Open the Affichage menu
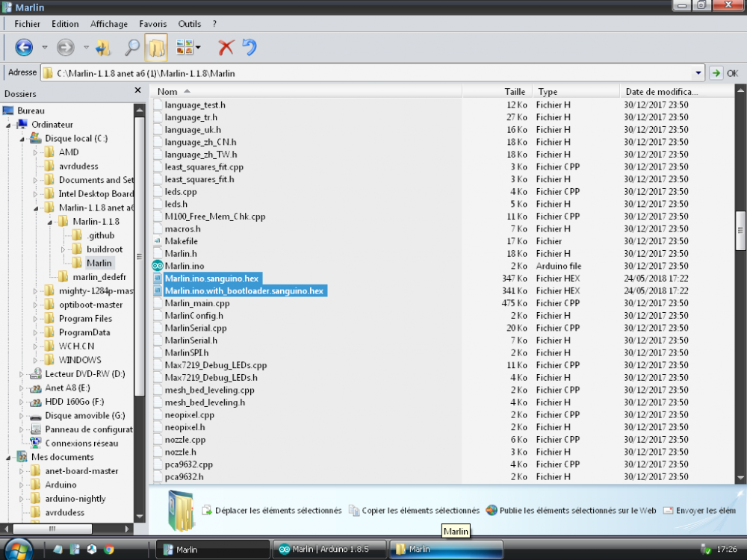The height and width of the screenshot is (560, 747). point(109,24)
